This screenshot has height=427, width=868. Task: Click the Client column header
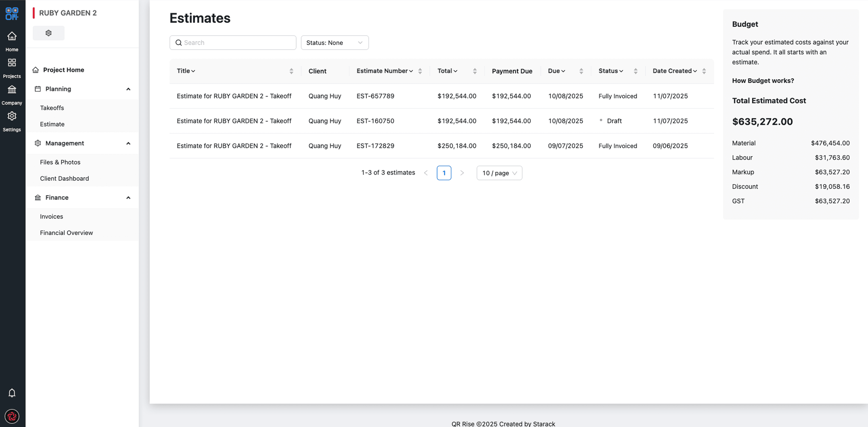pos(317,71)
